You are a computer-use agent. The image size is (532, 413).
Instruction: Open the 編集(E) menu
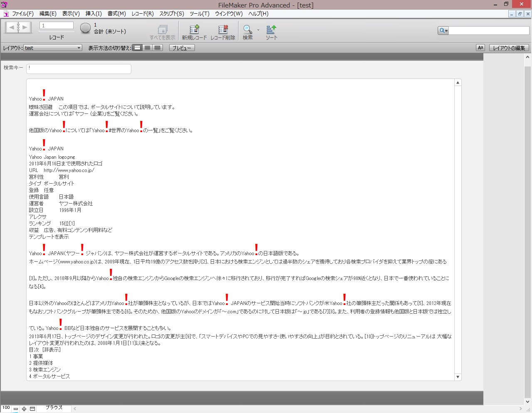point(48,14)
